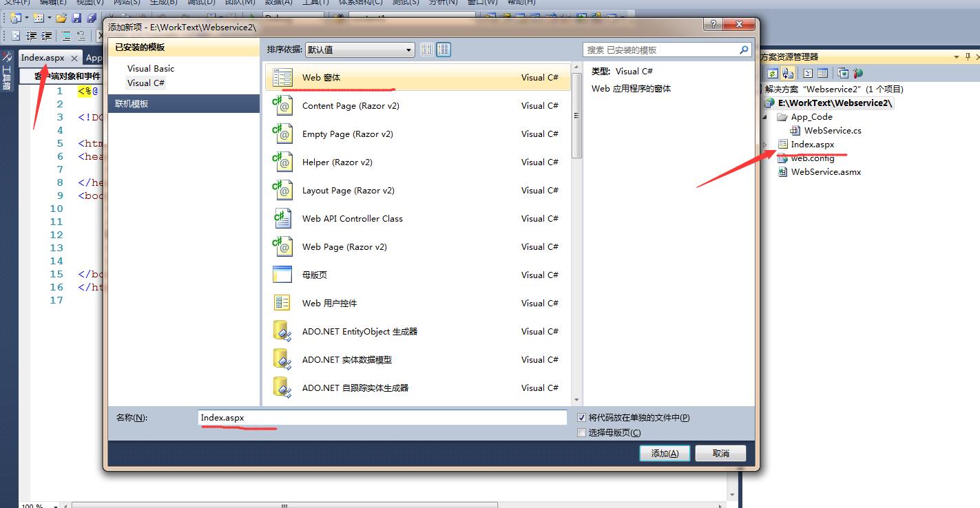The height and width of the screenshot is (508, 980).
Task: Close the Add New Item dialog
Action: 740,25
